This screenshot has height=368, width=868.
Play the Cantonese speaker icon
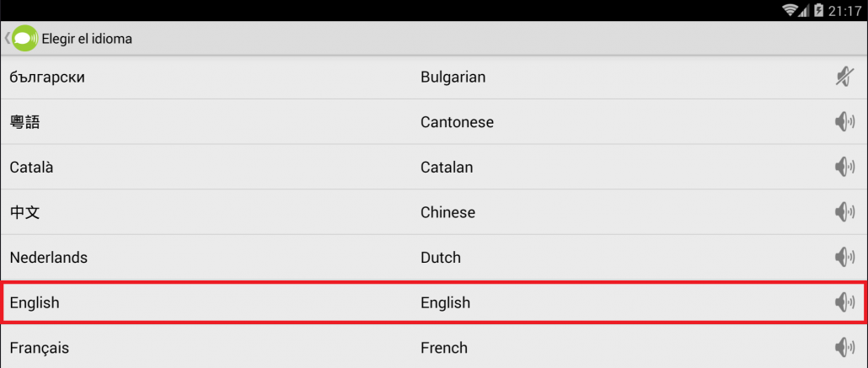[844, 122]
